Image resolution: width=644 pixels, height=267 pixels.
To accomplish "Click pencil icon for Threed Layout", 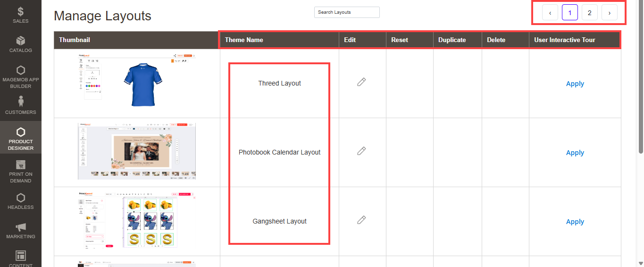I will pos(361,82).
